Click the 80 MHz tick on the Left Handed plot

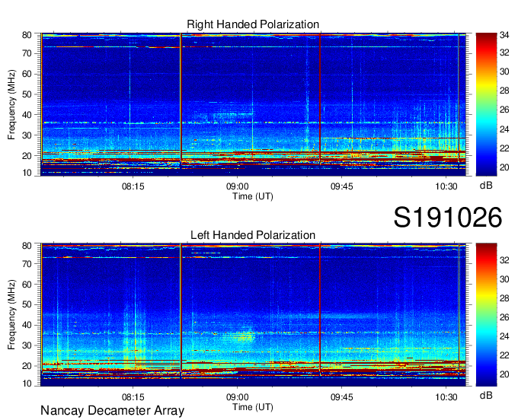[x=27, y=246]
